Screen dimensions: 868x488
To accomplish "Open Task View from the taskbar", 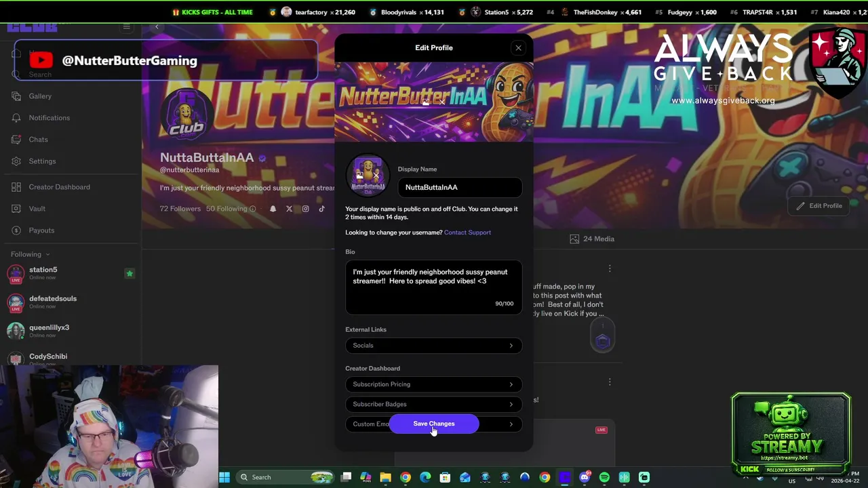I will (x=346, y=477).
